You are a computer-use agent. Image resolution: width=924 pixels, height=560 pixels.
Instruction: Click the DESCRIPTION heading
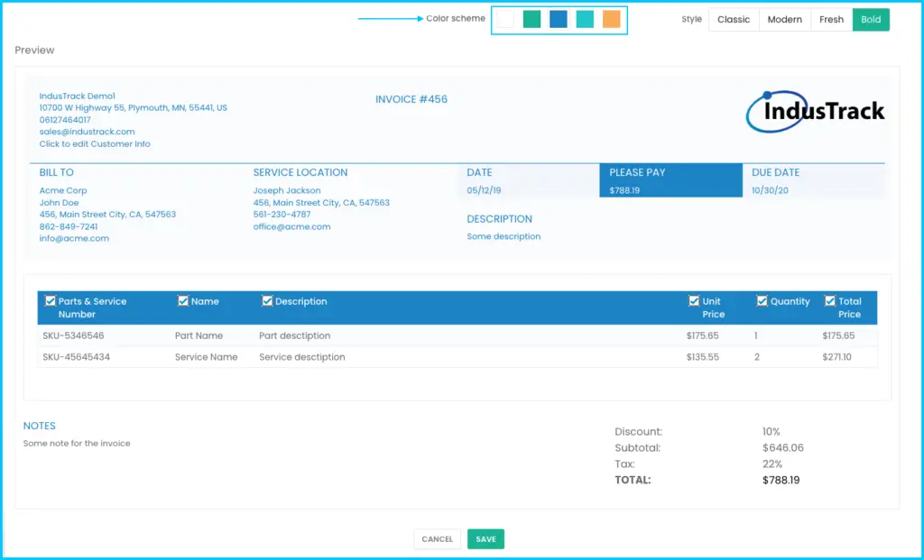click(x=499, y=219)
